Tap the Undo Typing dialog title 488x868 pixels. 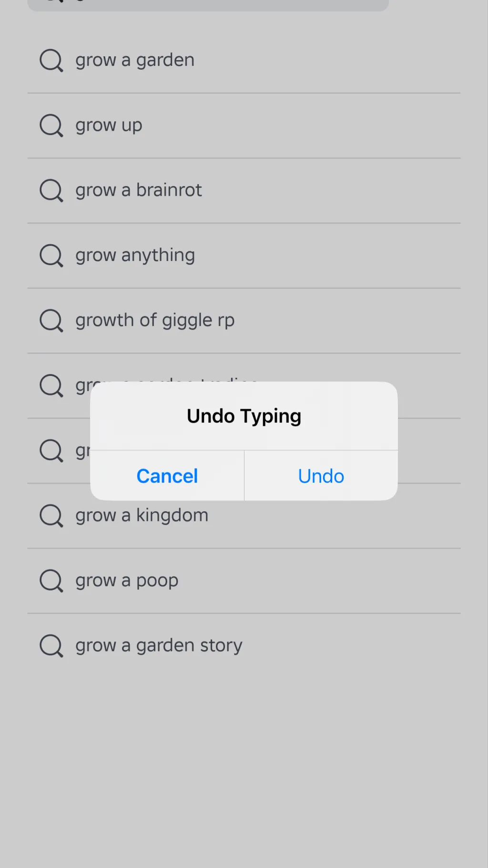244,416
